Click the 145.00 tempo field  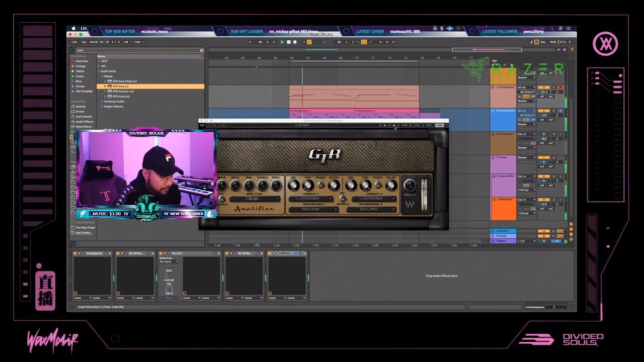tap(94, 42)
